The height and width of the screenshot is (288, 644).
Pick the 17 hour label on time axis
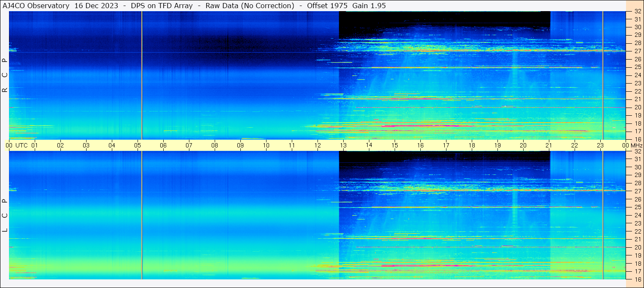click(446, 145)
